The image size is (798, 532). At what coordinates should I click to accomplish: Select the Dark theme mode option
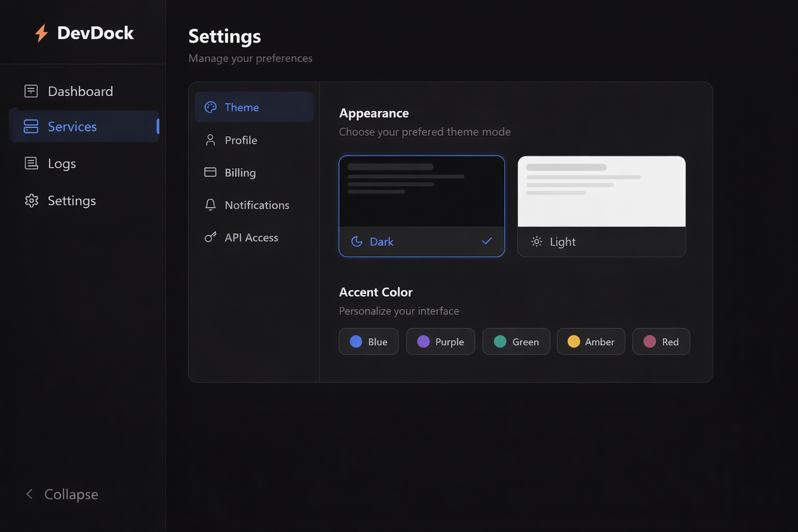pos(421,206)
